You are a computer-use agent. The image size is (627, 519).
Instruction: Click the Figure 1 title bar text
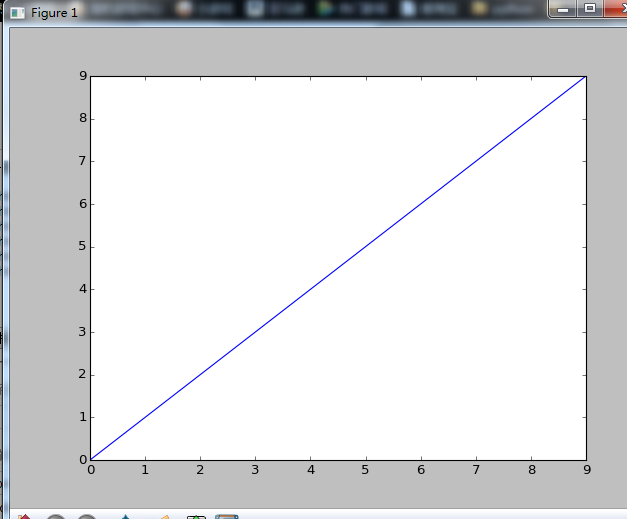[x=54, y=13]
